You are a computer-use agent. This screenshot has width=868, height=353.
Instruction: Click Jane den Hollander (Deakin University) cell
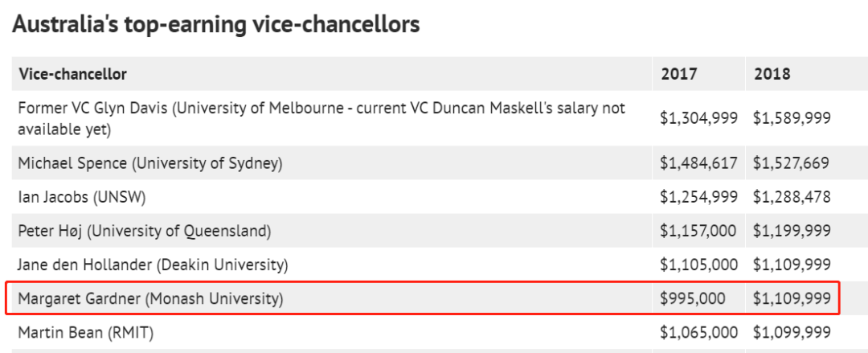click(153, 265)
